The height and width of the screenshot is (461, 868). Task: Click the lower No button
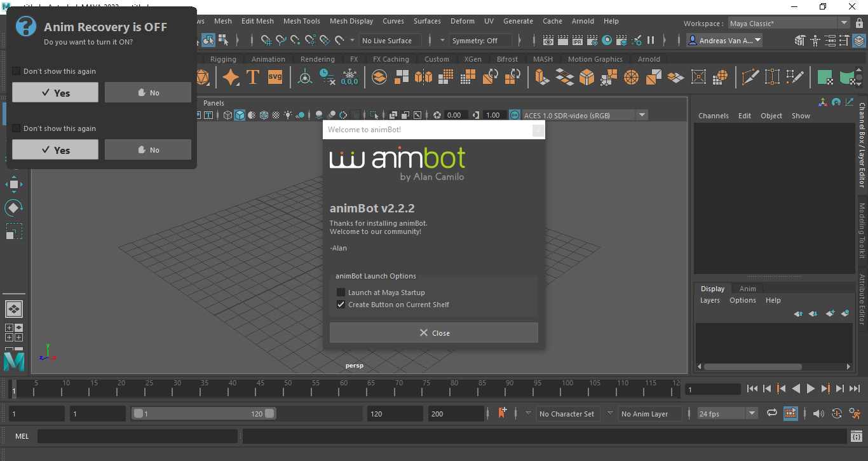point(148,149)
